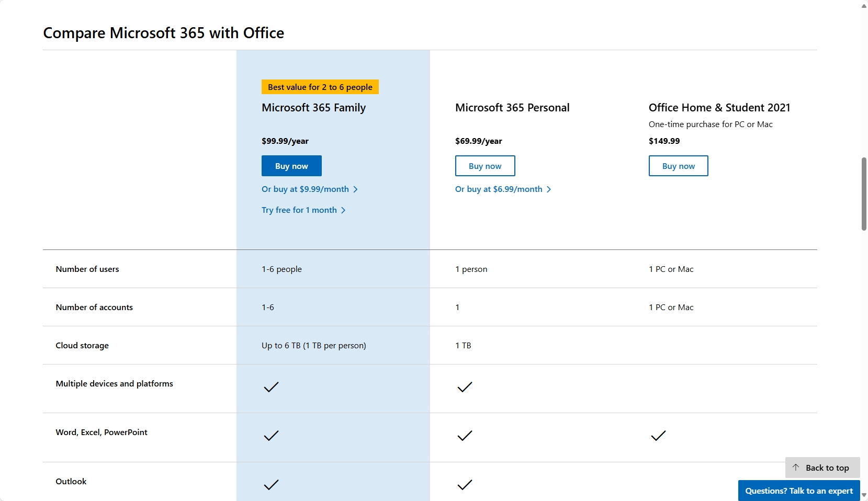Click the vertical page scrollbar thumb
Image resolution: width=868 pixels, height=501 pixels.
click(x=864, y=193)
